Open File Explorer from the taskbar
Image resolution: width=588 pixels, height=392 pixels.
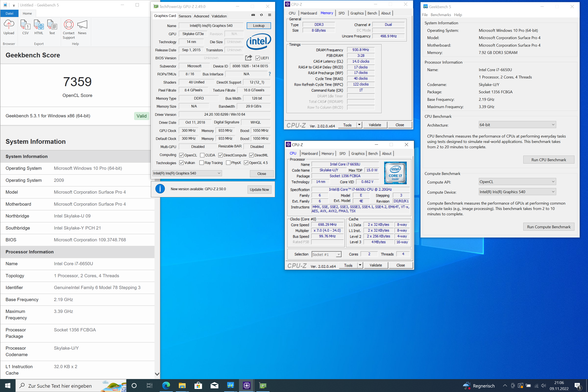(x=182, y=386)
